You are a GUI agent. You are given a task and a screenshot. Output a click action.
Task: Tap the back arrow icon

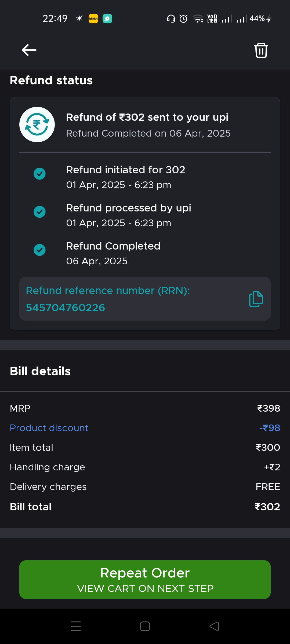pyautogui.click(x=29, y=50)
